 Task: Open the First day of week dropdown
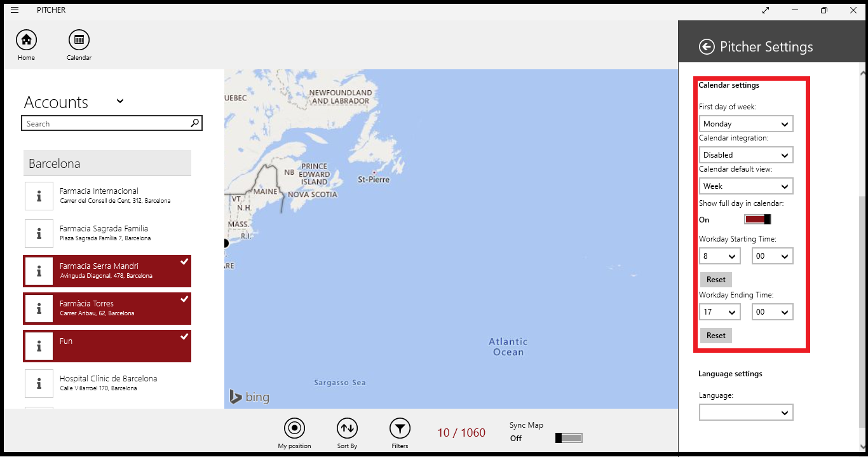tap(745, 123)
